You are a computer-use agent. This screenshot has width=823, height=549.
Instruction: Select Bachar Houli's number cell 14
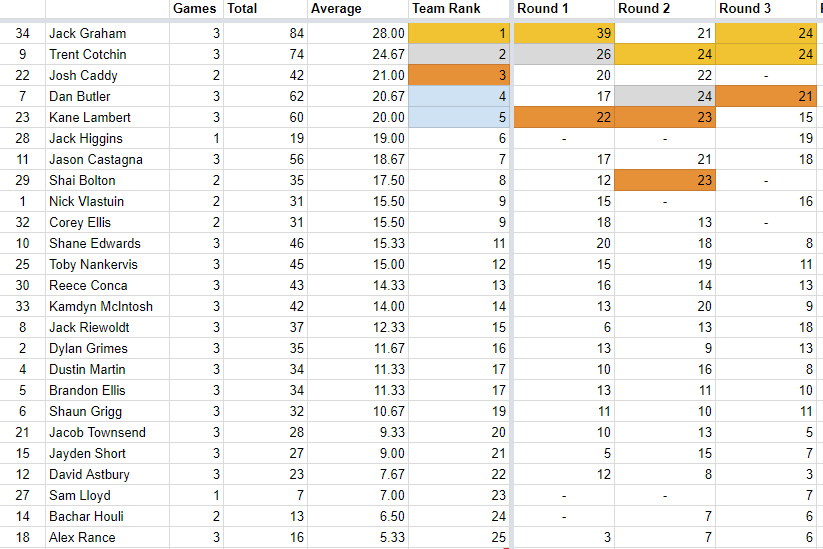pos(23,517)
